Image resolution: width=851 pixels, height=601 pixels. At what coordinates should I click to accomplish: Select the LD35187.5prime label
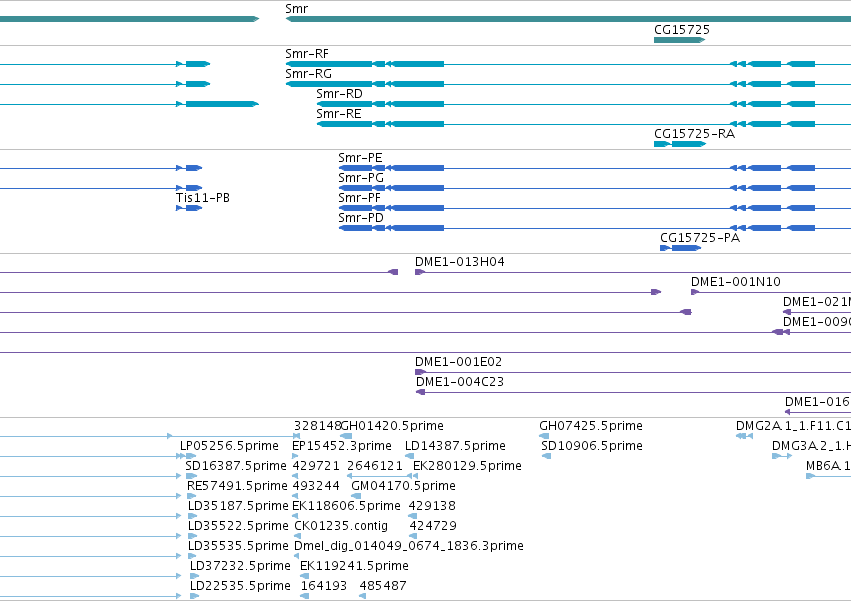238,507
